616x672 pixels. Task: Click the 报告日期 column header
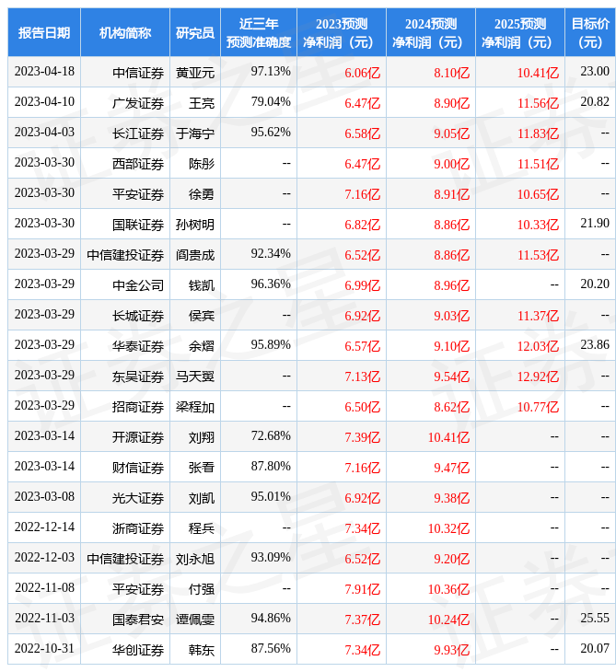coord(44,32)
